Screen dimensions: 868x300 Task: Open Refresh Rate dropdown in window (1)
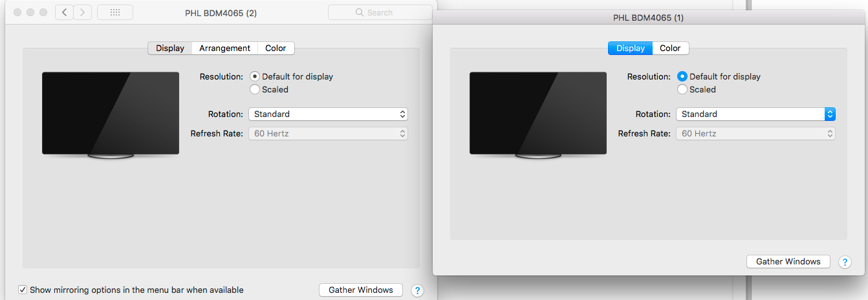click(x=756, y=133)
